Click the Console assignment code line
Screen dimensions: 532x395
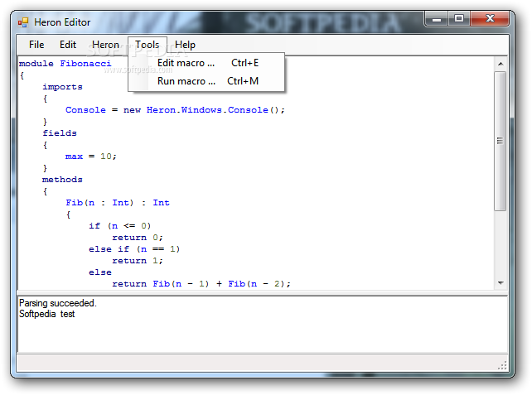point(175,110)
